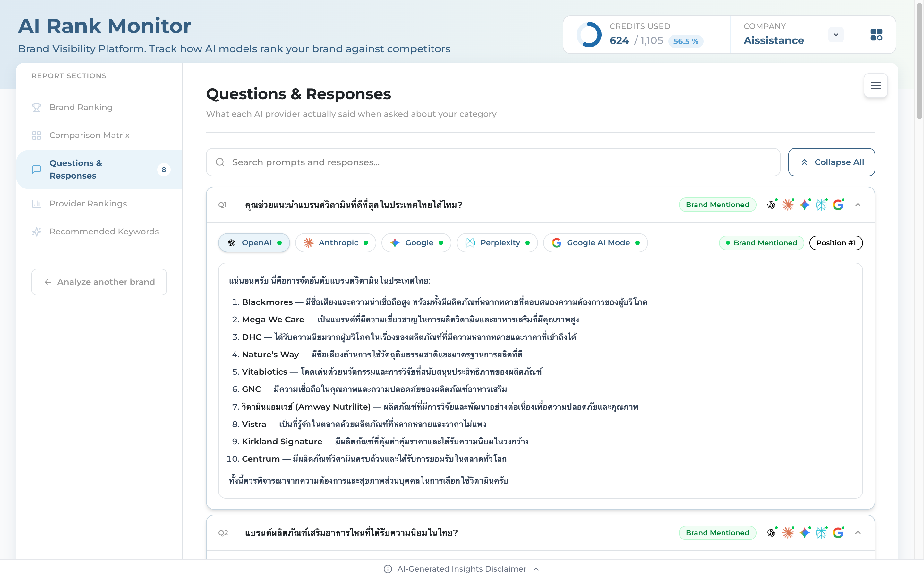Click the search magnifier icon

tap(220, 162)
